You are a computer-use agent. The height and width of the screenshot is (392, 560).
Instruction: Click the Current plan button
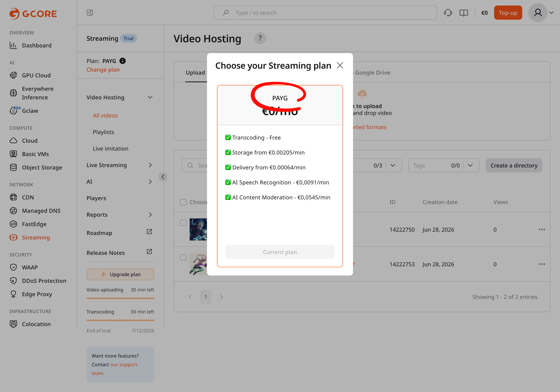(x=280, y=252)
